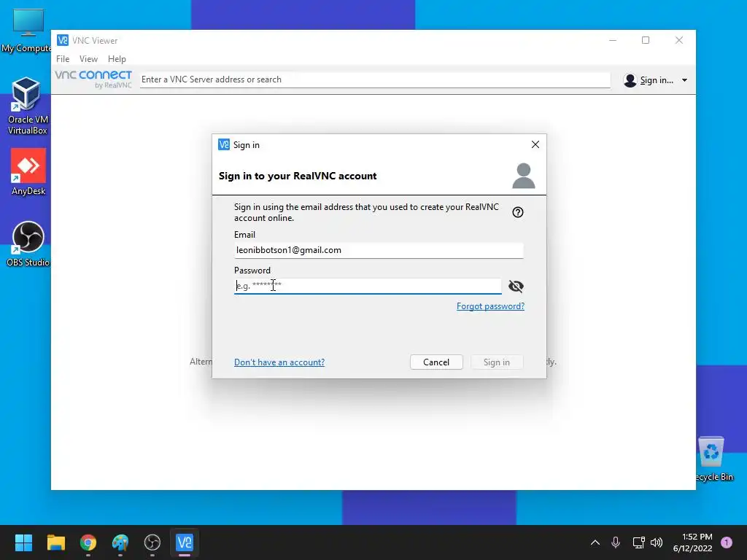Open the Help menu
This screenshot has height=560, width=747.
coord(117,59)
